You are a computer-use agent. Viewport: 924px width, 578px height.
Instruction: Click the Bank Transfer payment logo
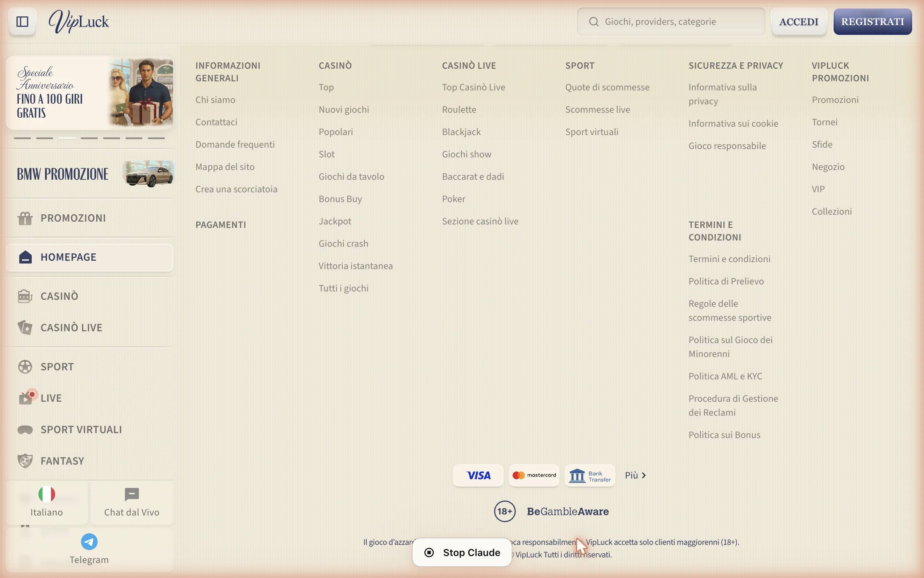590,475
